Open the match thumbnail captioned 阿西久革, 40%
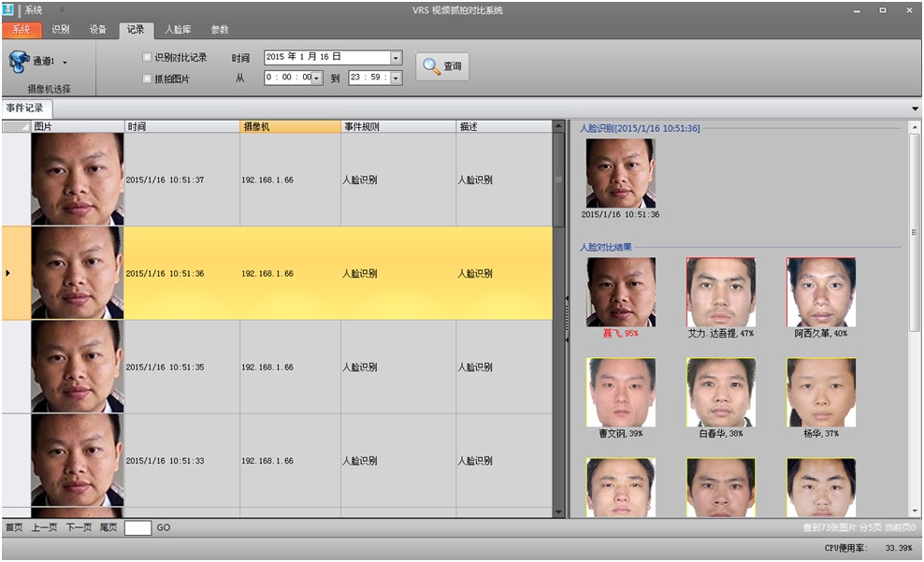The width and height of the screenshot is (924, 562). click(821, 292)
